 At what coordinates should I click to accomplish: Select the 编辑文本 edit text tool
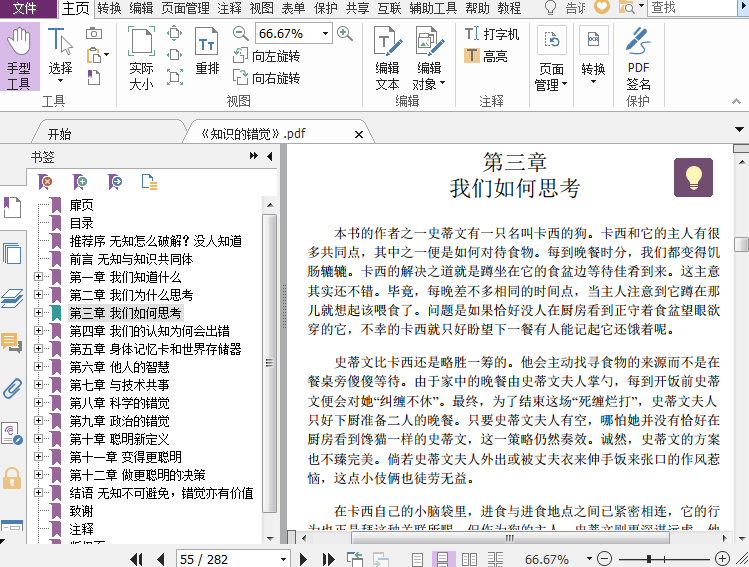tap(387, 57)
